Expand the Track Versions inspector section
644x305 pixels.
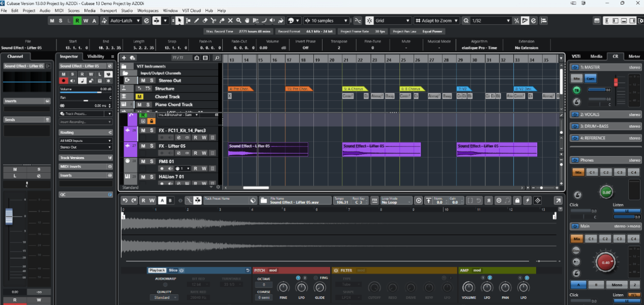tap(85, 158)
